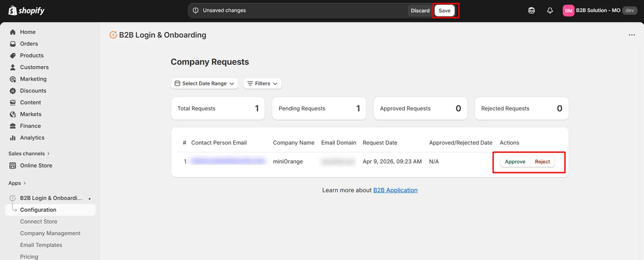Screen dimensions: 644x260
Task: Click the Products tag icon
Action: pos(13,56)
